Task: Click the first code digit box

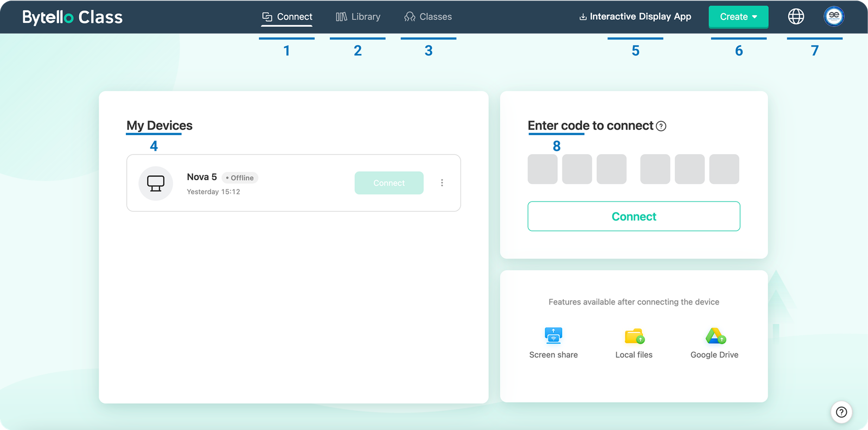Action: pyautogui.click(x=542, y=169)
